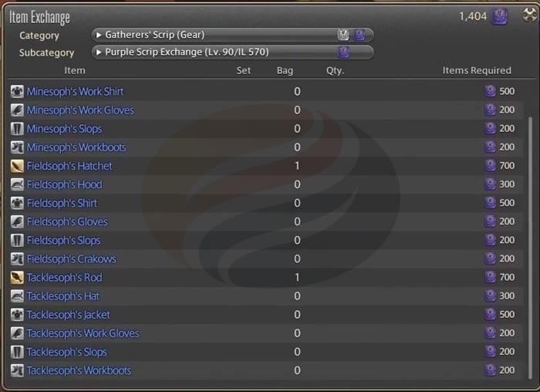The width and height of the screenshot is (540, 392).
Task: Click the scrip cost icon for Tacklesoph's Jacket
Action: point(490,315)
